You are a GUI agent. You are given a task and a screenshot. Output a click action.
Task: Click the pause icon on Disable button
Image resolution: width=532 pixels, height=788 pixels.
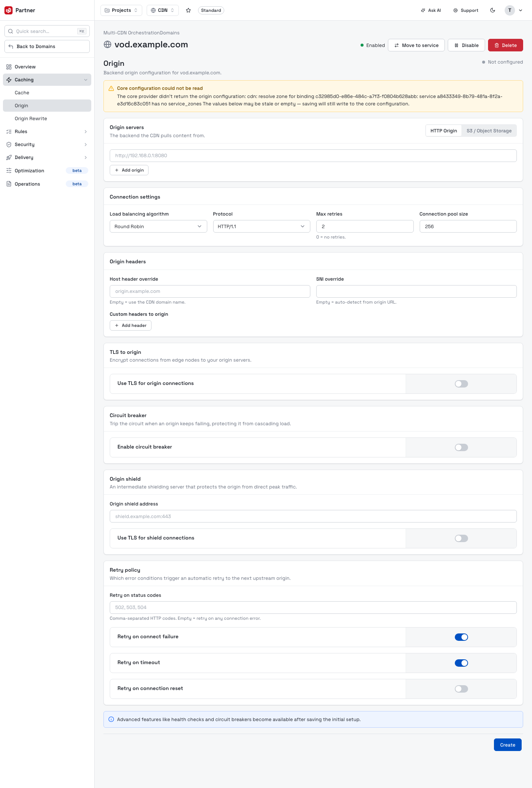coord(457,45)
